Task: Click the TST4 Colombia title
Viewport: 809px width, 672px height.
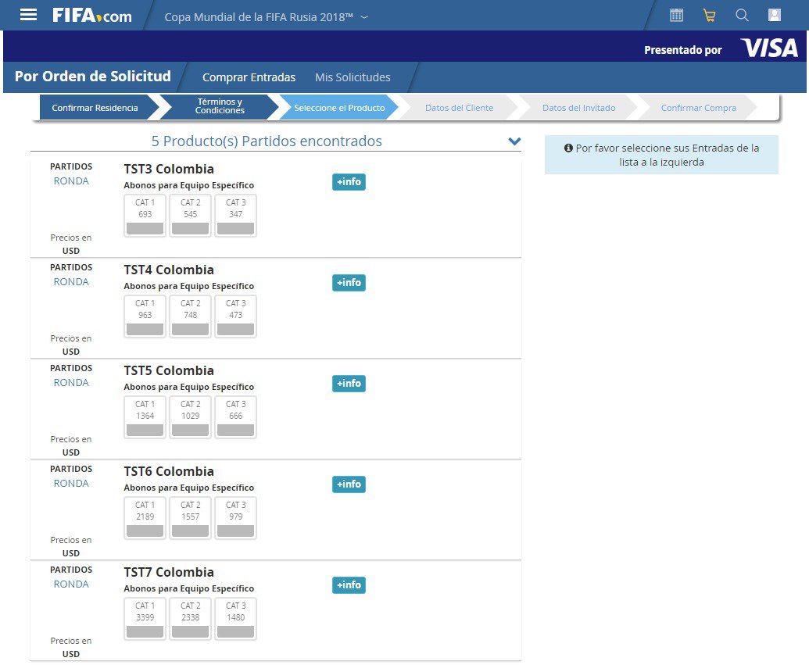Action: (169, 270)
